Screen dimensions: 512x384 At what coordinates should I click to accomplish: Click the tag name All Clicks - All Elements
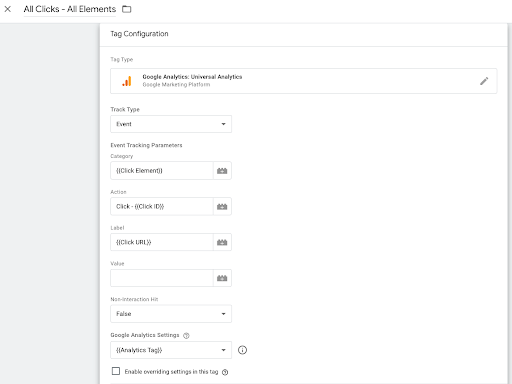point(70,9)
